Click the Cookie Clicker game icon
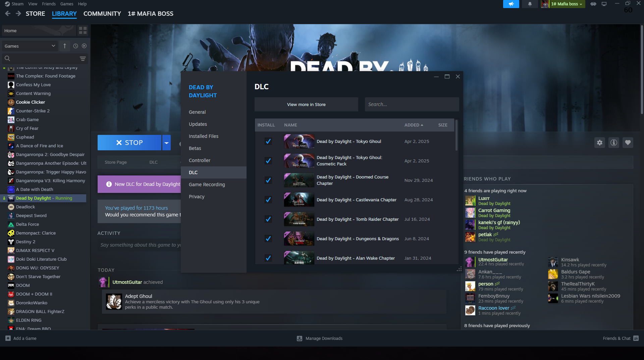 (11, 102)
